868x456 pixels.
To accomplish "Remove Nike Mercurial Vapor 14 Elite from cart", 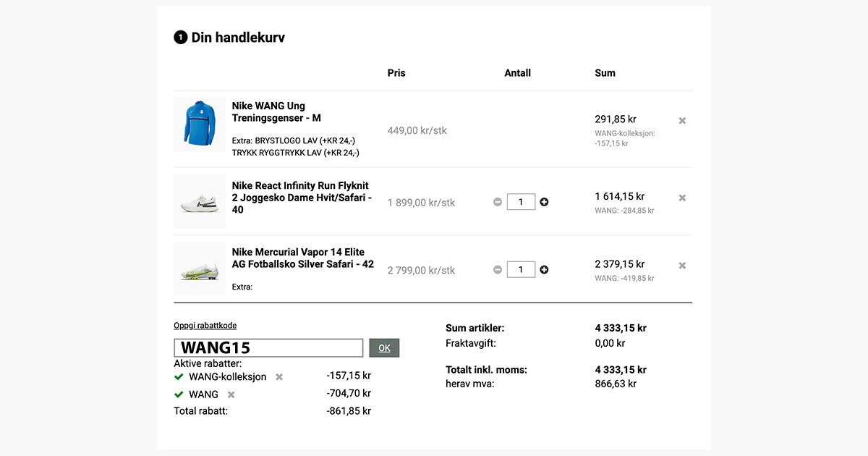I will pyautogui.click(x=682, y=266).
